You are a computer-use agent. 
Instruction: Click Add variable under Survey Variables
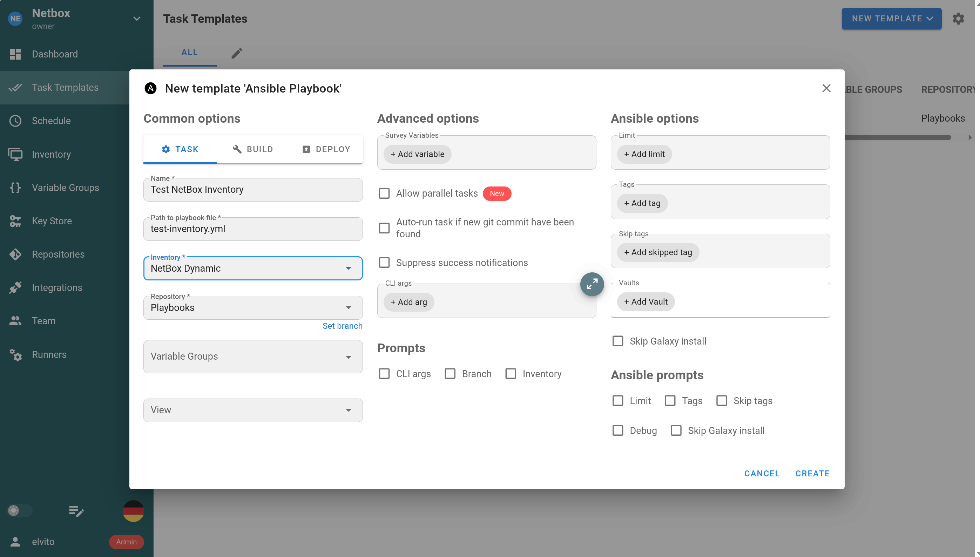pos(418,154)
